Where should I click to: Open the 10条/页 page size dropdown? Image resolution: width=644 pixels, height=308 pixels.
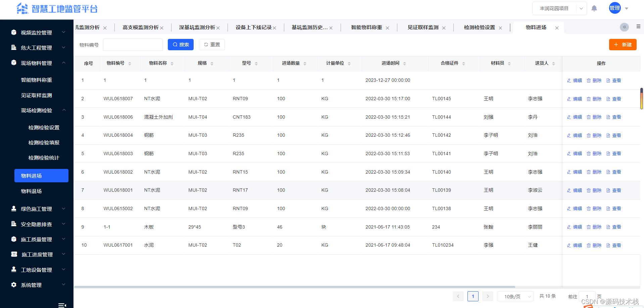point(515,297)
